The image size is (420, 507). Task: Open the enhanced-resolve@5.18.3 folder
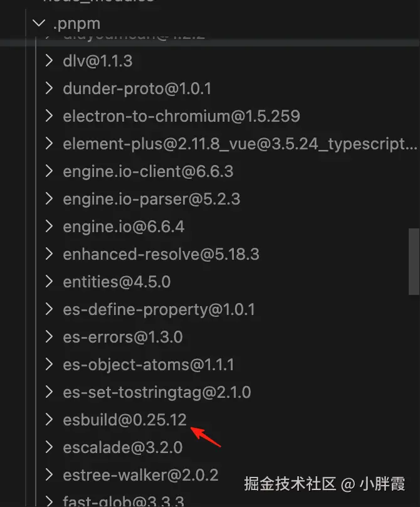pos(161,255)
